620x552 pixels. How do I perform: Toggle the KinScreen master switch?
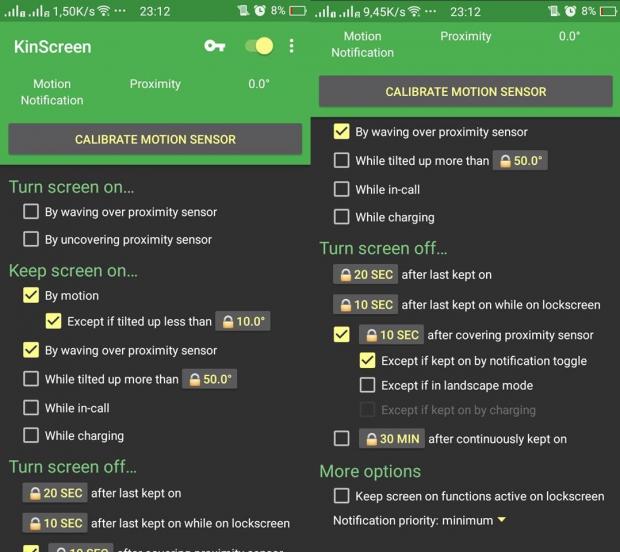(x=259, y=46)
